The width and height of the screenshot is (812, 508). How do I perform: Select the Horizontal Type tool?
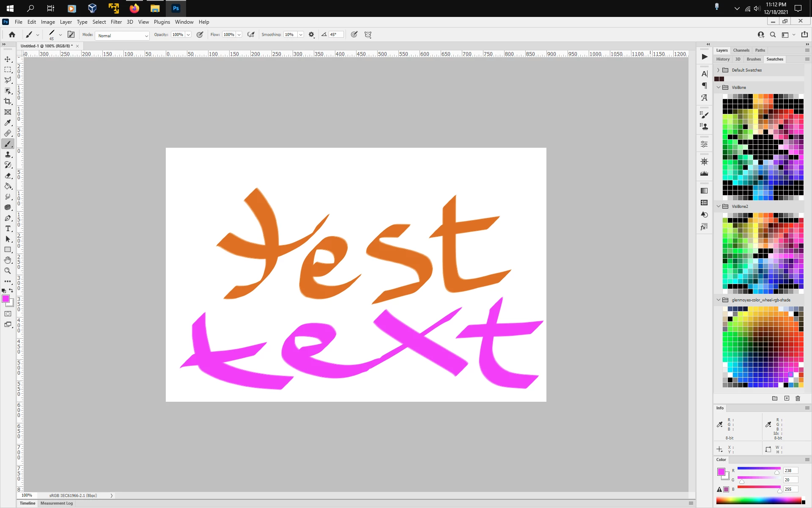coord(8,229)
